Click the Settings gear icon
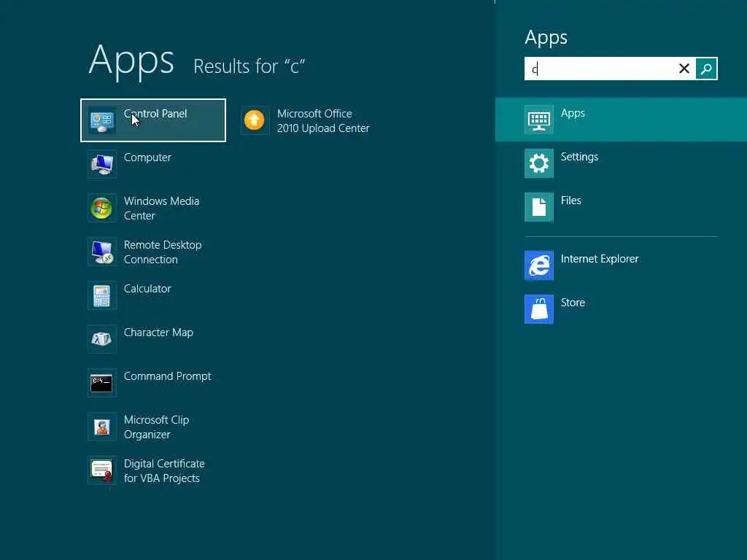The height and width of the screenshot is (560, 747). (x=539, y=164)
